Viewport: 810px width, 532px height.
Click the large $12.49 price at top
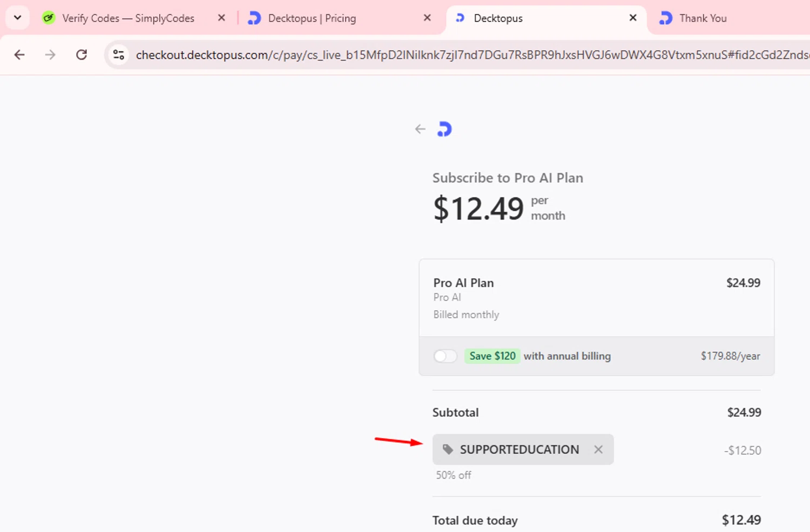pyautogui.click(x=478, y=209)
